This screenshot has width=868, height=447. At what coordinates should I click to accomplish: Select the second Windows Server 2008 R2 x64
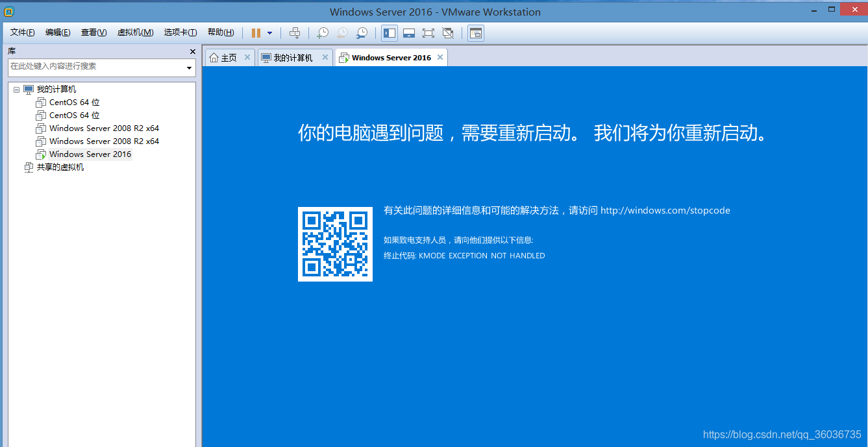point(104,141)
